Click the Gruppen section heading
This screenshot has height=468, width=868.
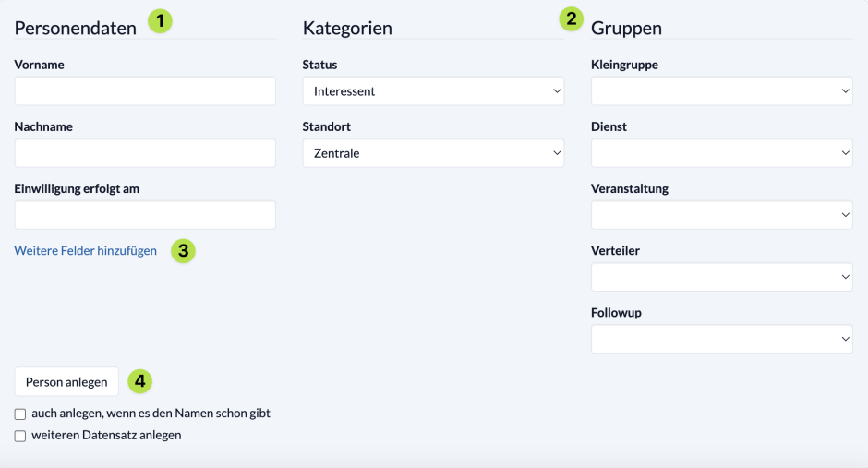[x=626, y=28]
